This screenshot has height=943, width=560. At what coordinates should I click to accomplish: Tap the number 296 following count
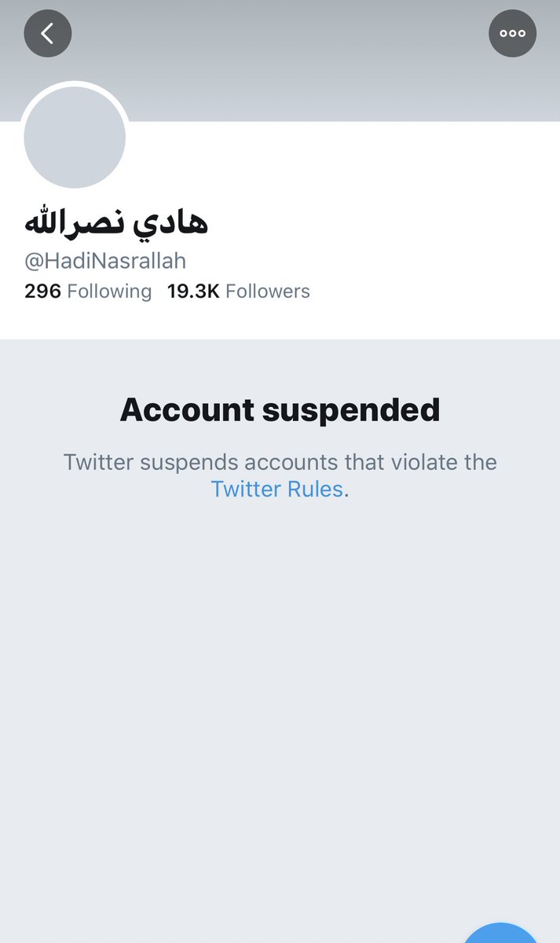[x=42, y=292]
